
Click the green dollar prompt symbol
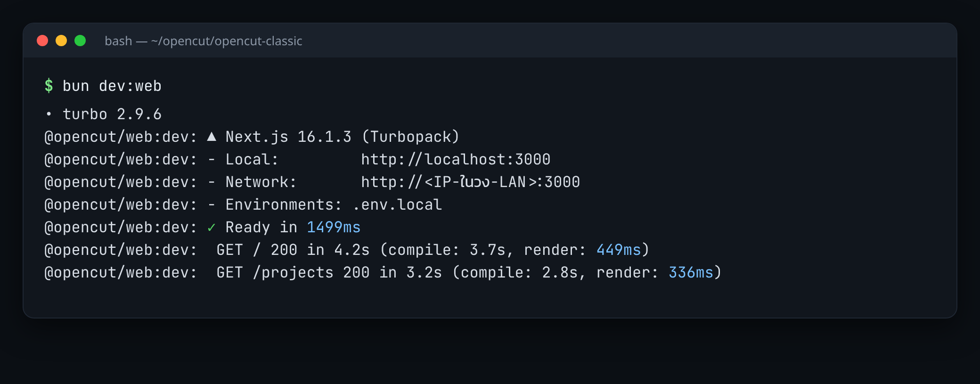49,86
